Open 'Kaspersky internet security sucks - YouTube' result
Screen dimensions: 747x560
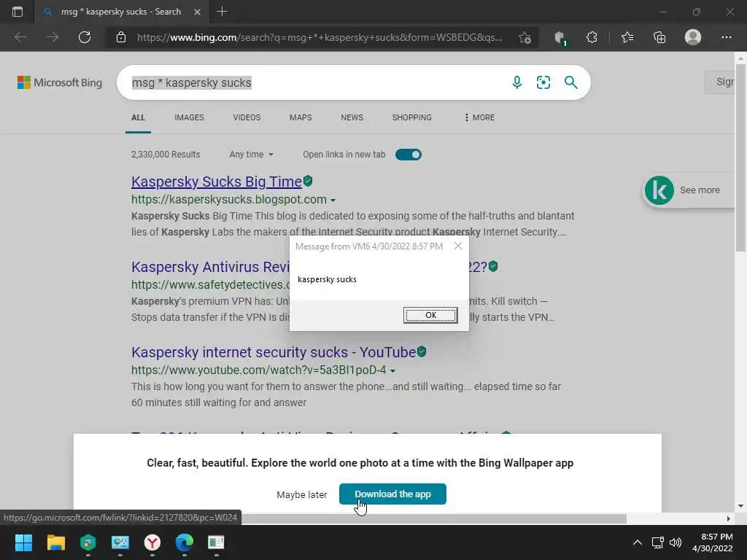(274, 352)
